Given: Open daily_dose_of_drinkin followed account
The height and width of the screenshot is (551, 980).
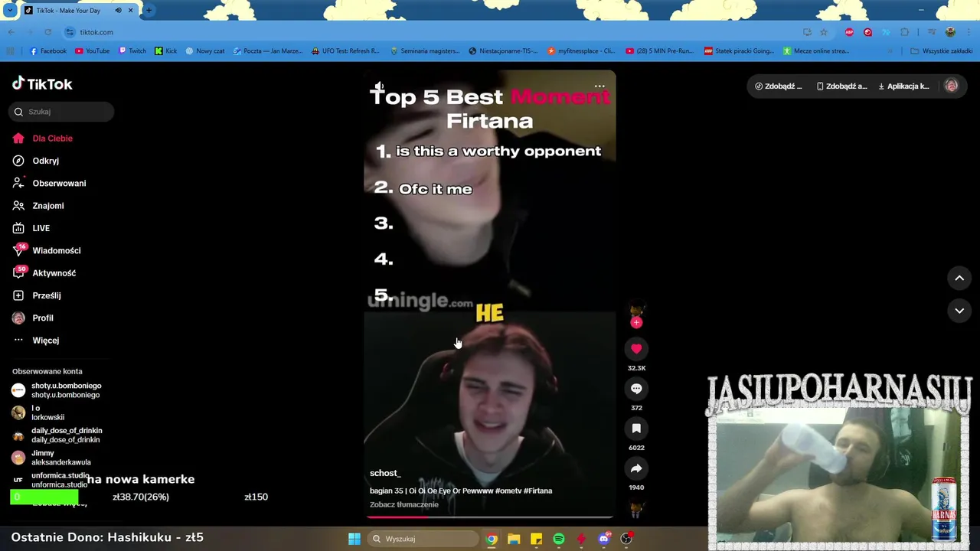Looking at the screenshot, I should pos(57,435).
